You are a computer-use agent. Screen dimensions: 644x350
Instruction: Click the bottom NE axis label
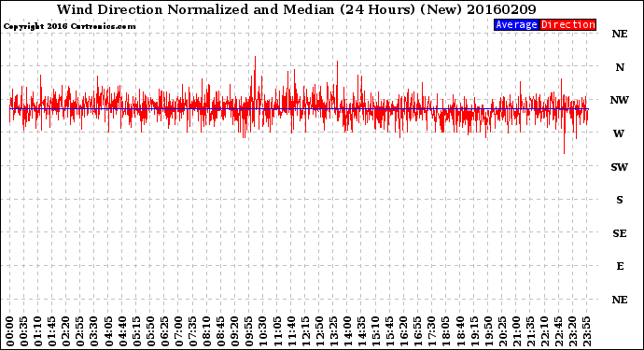(620, 300)
